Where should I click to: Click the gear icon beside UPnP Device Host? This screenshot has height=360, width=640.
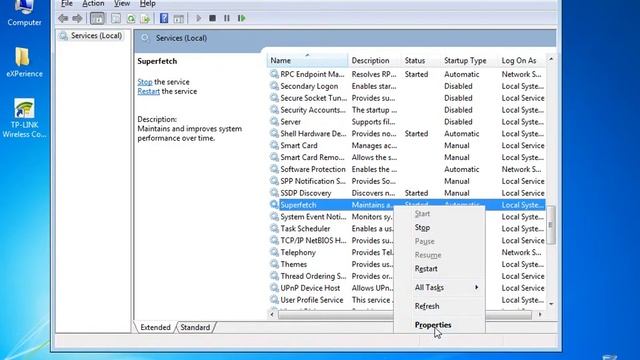[x=274, y=288]
